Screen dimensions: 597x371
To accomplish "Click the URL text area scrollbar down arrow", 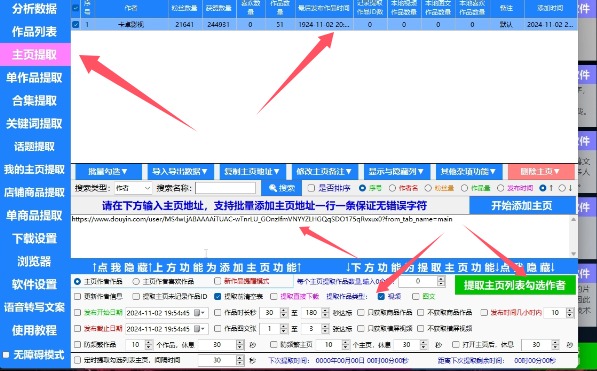I will point(573,254).
